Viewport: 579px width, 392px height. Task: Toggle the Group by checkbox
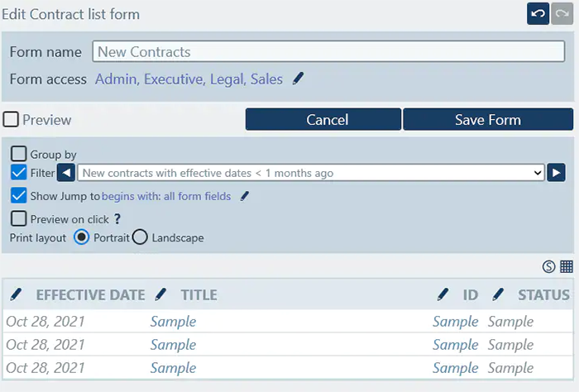18,154
